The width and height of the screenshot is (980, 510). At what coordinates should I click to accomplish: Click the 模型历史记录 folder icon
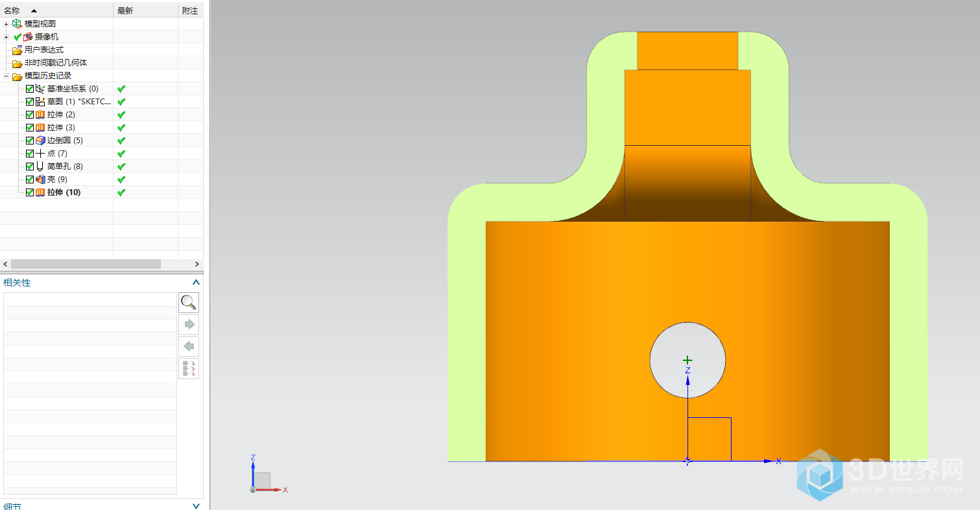[x=17, y=76]
